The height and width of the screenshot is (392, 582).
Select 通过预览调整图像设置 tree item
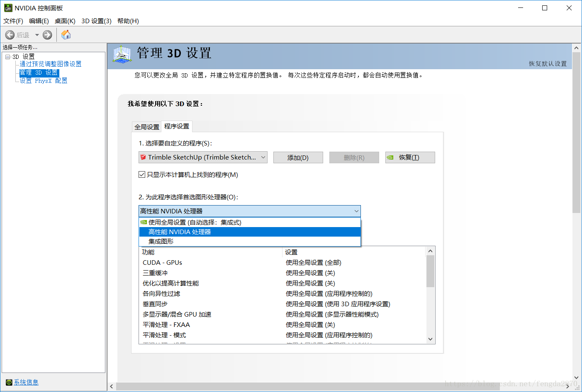pyautogui.click(x=51, y=64)
